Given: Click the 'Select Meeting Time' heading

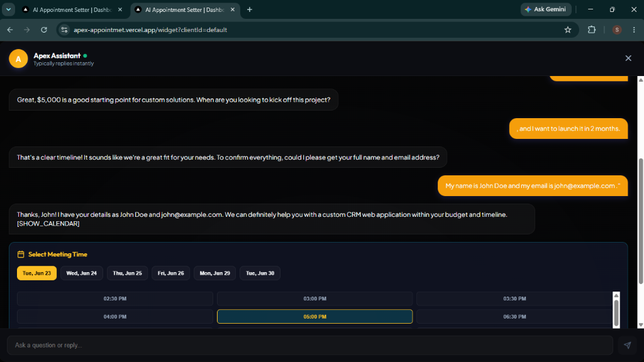Looking at the screenshot, I should [57, 255].
